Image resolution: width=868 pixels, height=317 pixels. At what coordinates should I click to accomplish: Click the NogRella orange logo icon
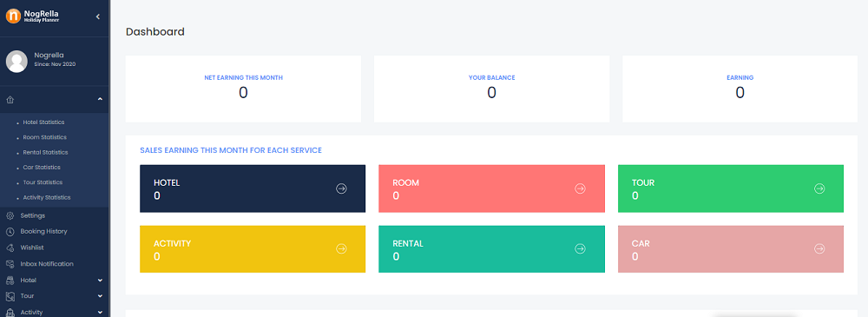pos(13,16)
